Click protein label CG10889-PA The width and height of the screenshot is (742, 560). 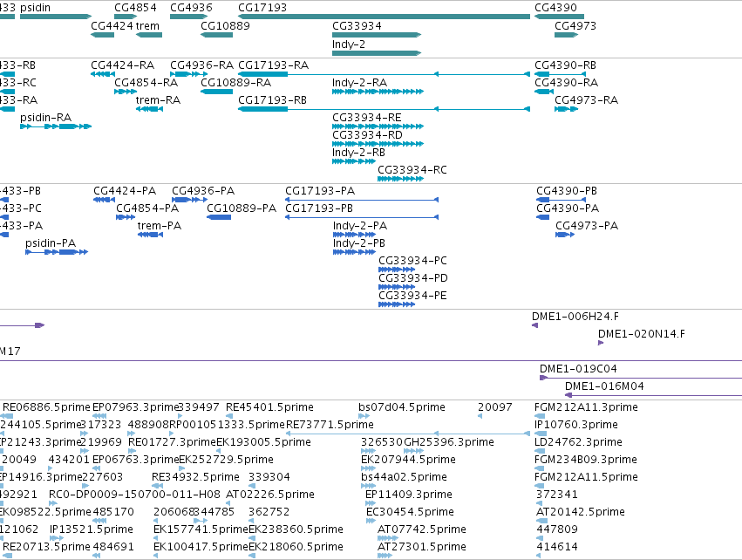[242, 208]
